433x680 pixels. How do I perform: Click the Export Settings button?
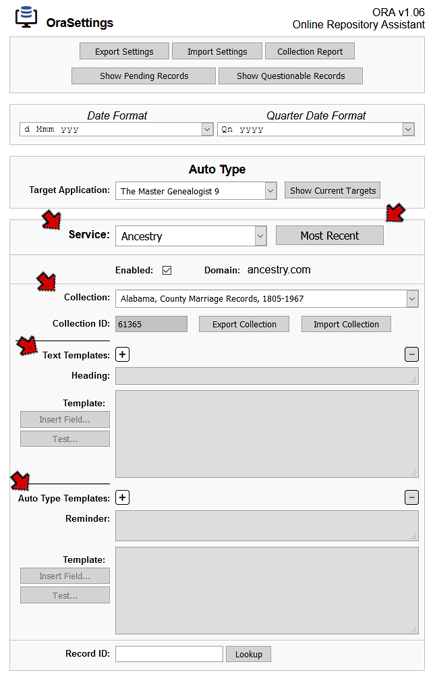(124, 52)
